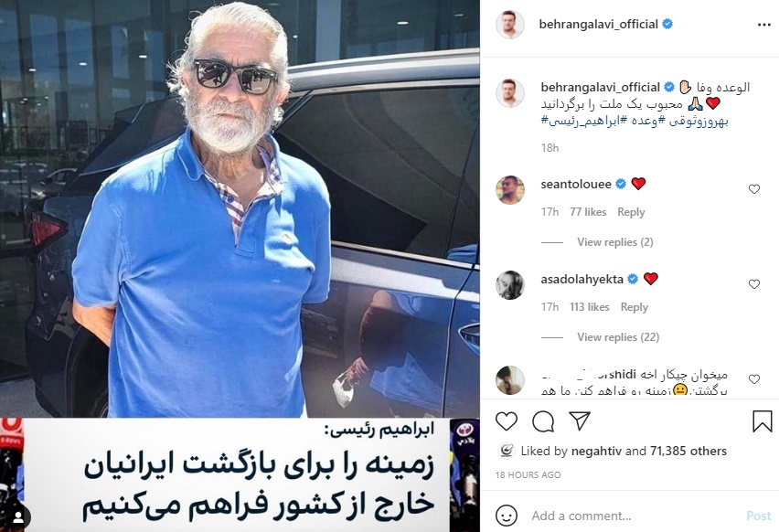
Task: Like the post with the heart icon
Action: click(507, 421)
